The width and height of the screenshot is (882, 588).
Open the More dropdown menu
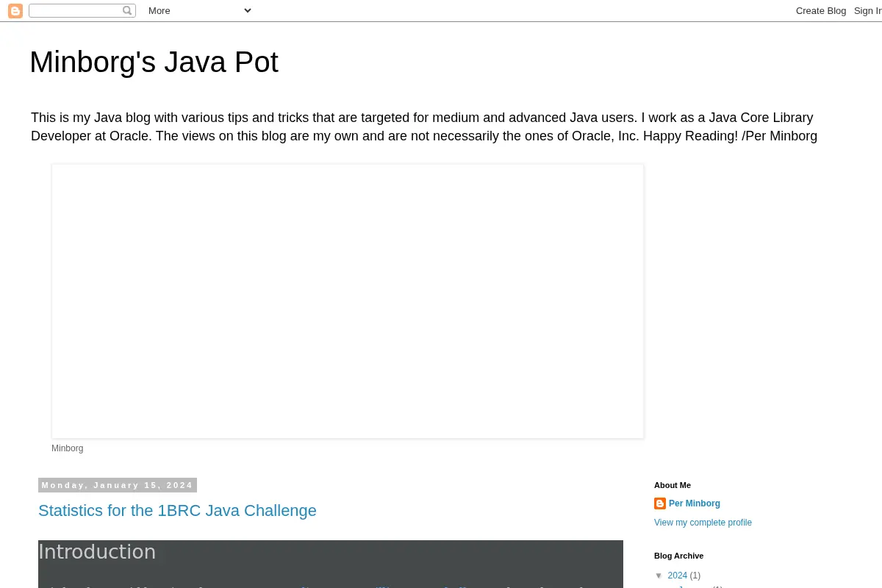tap(199, 10)
